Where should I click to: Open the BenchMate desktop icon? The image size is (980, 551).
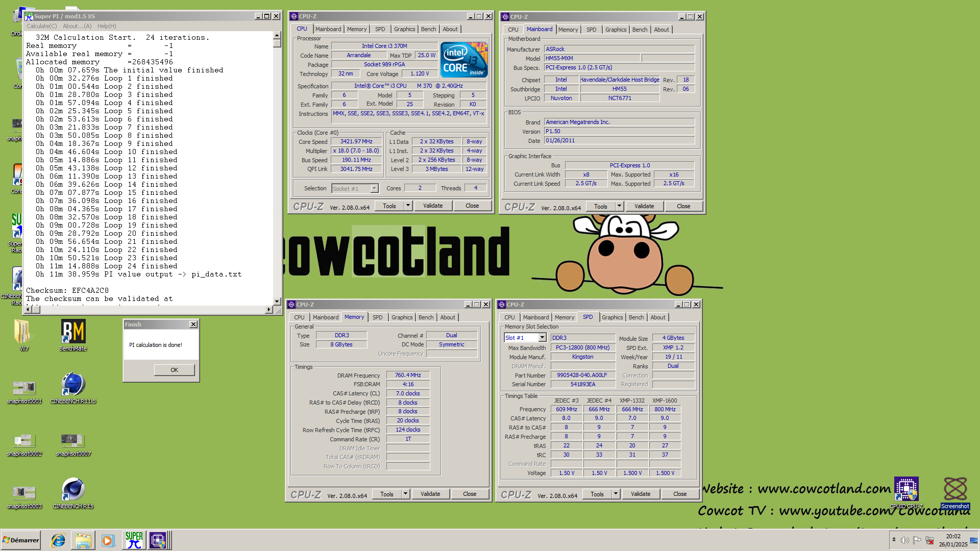click(x=73, y=335)
